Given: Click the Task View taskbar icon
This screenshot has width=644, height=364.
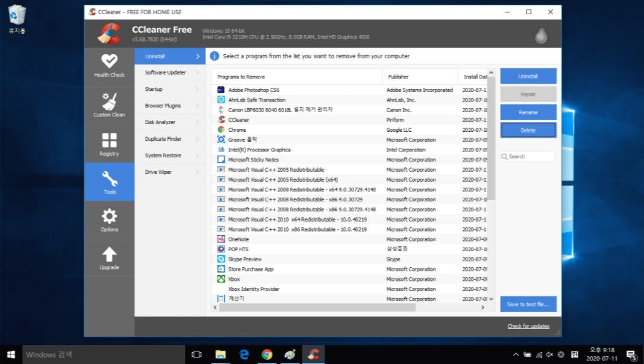Looking at the screenshot, I should point(197,354).
